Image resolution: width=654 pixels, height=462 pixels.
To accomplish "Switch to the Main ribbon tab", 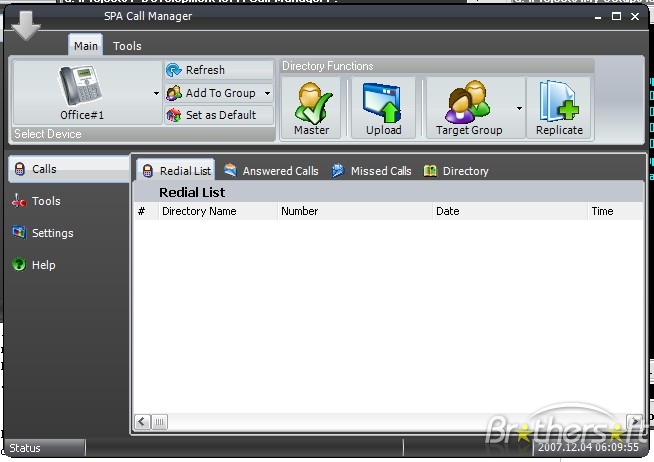I will coord(86,45).
